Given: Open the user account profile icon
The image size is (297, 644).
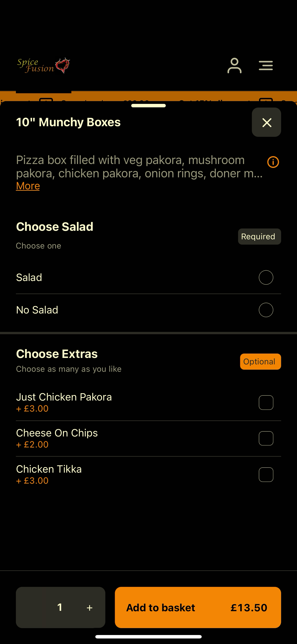Looking at the screenshot, I should tap(234, 65).
